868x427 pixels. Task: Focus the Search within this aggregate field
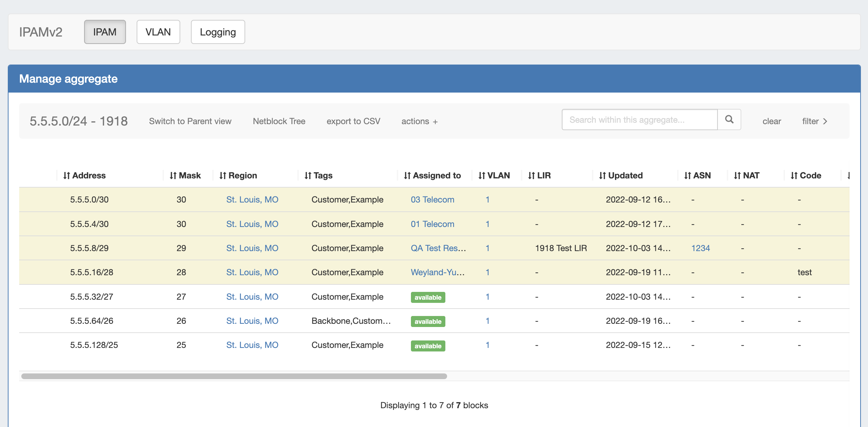pos(639,120)
